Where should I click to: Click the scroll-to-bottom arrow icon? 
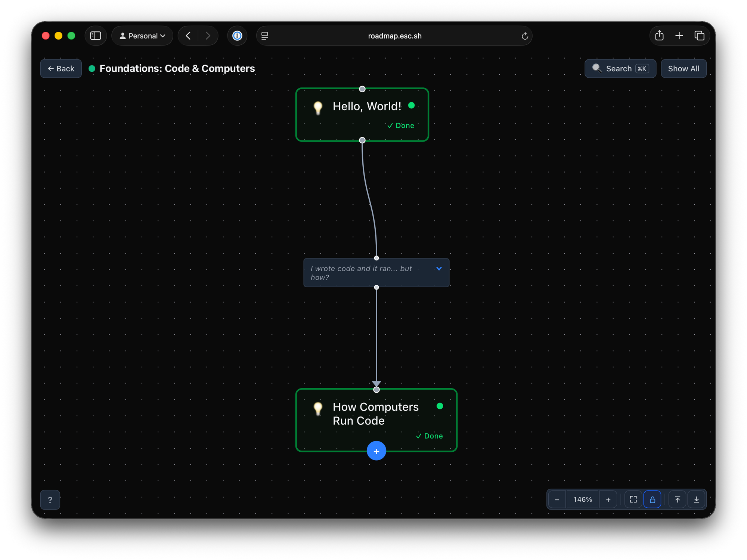tap(696, 499)
